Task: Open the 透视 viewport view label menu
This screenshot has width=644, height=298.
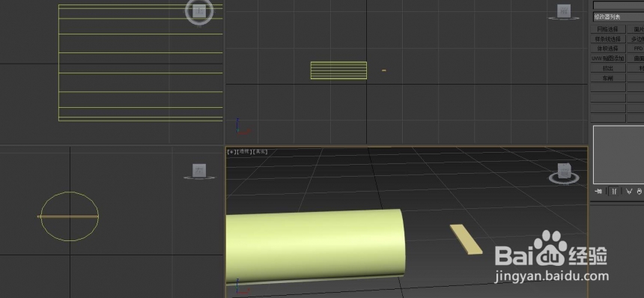Action: [x=244, y=151]
